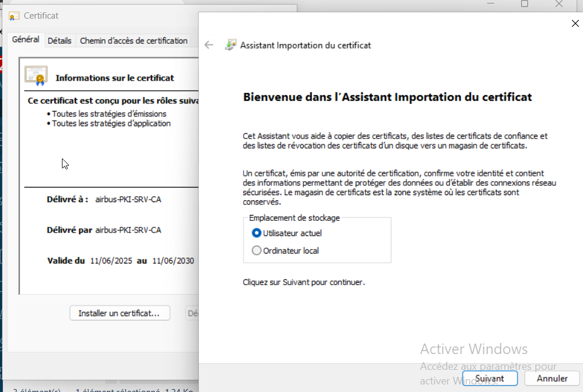
Task: Click the issued-to name after Délivré à
Action: coord(128,200)
